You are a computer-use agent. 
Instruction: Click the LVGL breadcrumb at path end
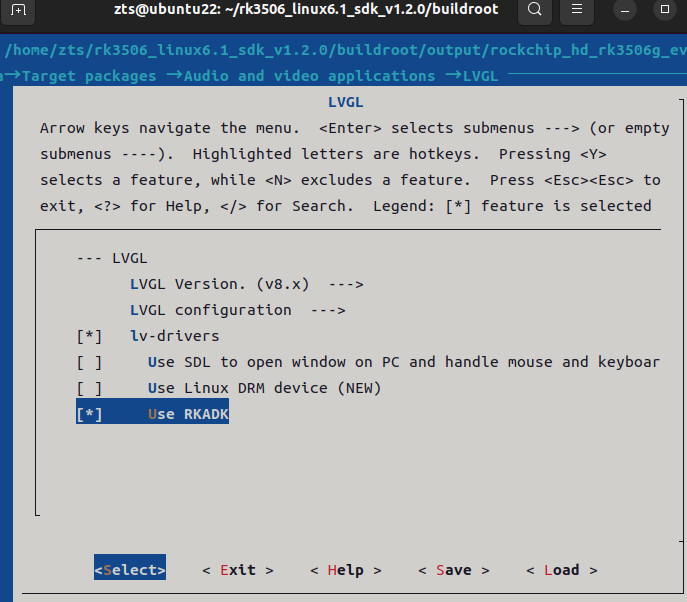pyautogui.click(x=481, y=76)
